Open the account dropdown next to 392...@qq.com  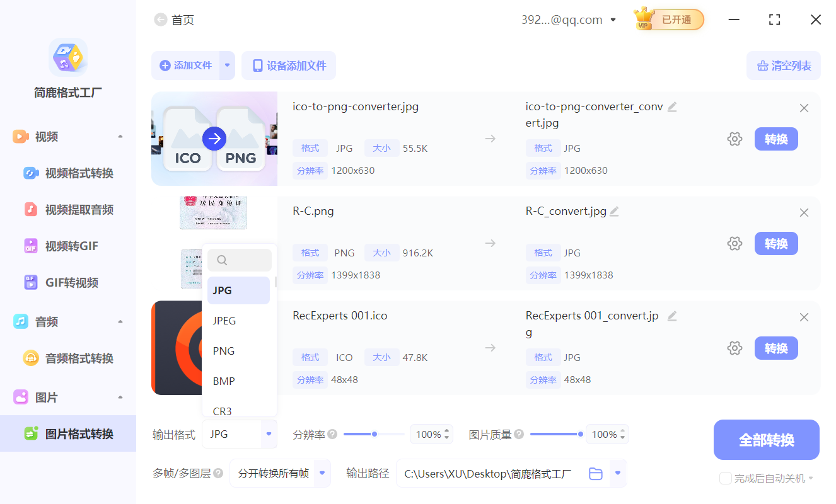[x=612, y=20]
